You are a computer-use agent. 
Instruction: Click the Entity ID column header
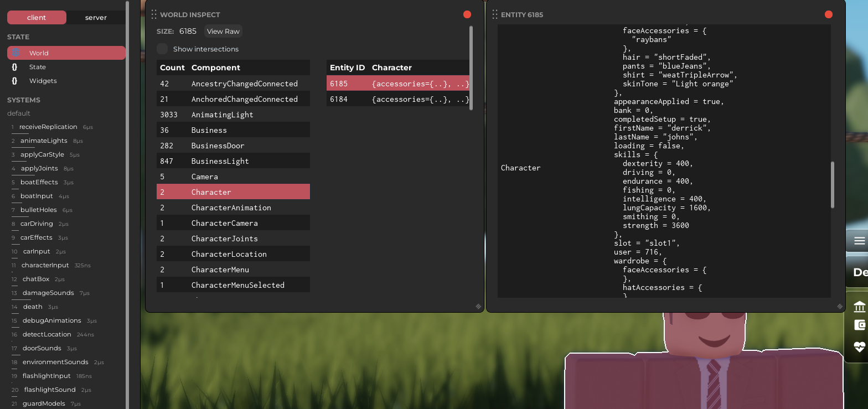point(347,68)
